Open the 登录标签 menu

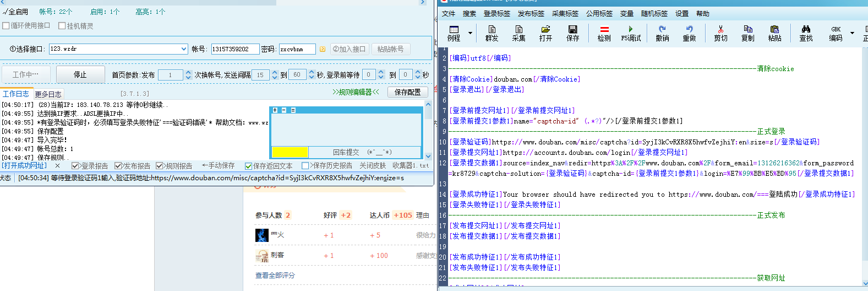(x=496, y=14)
